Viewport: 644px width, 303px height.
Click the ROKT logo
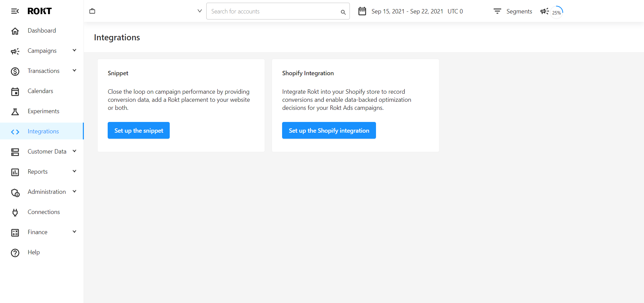[x=39, y=11]
